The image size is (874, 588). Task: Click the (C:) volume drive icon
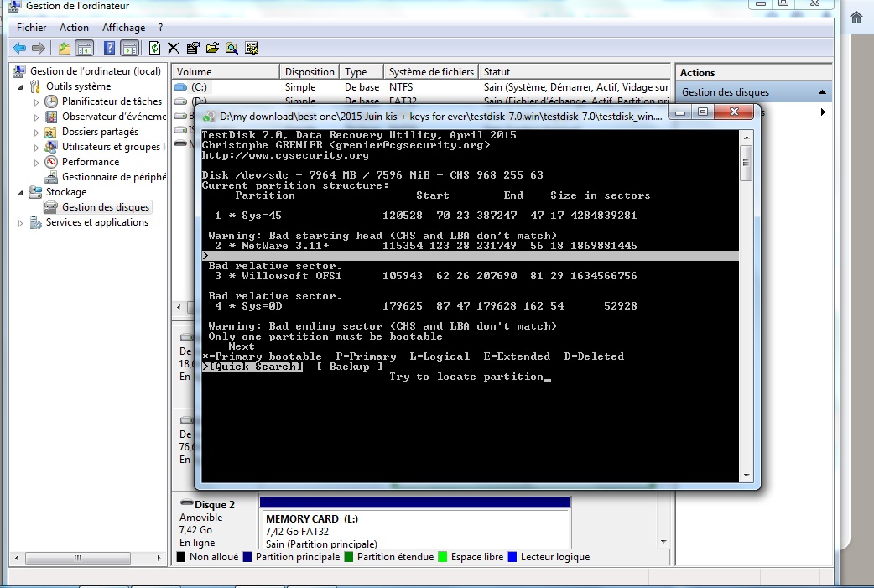180,87
